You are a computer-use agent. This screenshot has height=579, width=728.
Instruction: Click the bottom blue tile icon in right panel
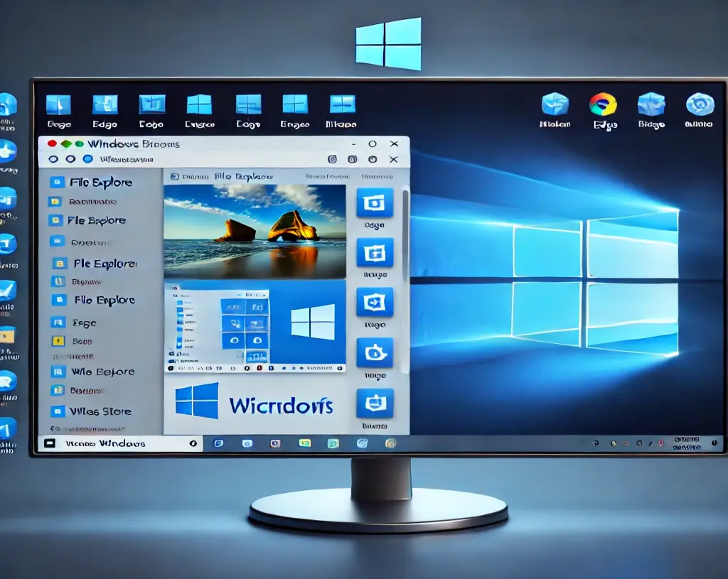click(x=375, y=404)
